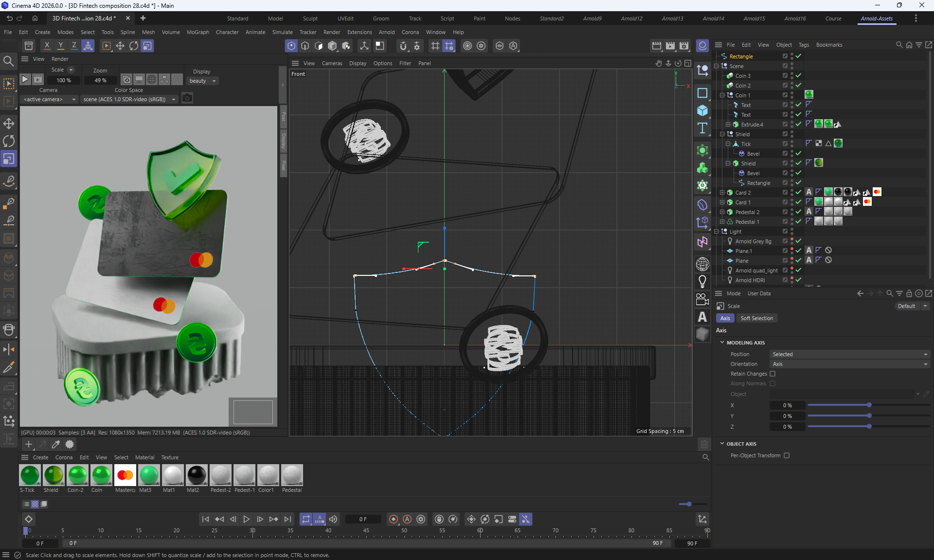The height and width of the screenshot is (560, 934).
Task: Switch to the Sculpt layout tab
Action: [310, 18]
